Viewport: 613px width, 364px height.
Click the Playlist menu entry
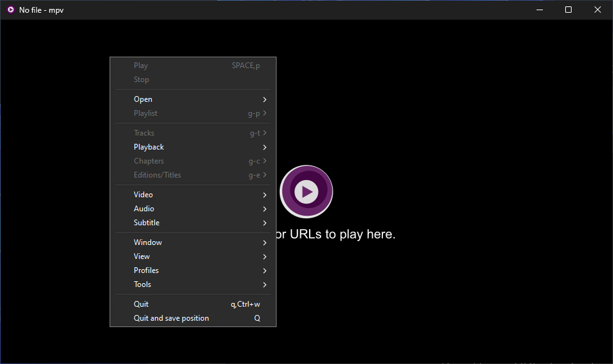pyautogui.click(x=193, y=113)
